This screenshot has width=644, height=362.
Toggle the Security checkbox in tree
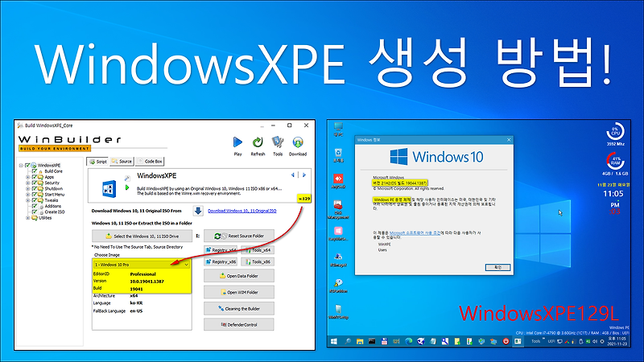click(35, 183)
